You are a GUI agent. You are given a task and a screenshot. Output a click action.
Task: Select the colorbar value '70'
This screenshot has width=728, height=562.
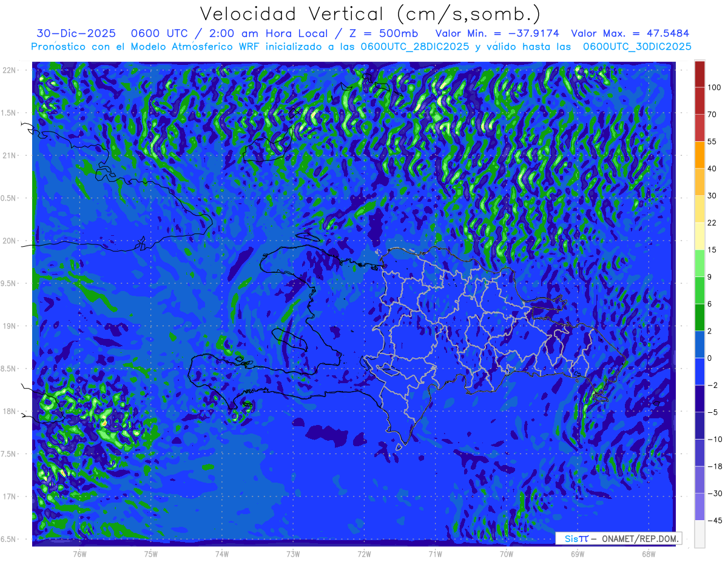pos(712,114)
